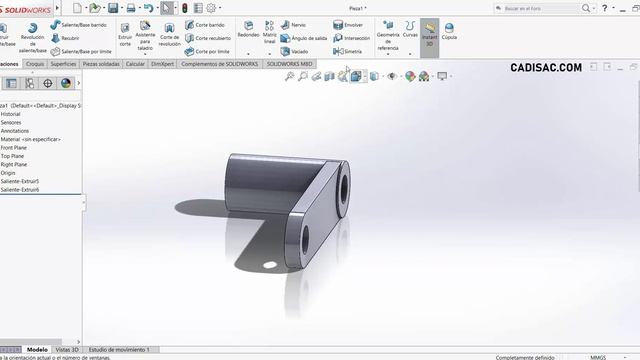Click Corte recubierto tool
The height and width of the screenshot is (360, 640).
pos(208,38)
